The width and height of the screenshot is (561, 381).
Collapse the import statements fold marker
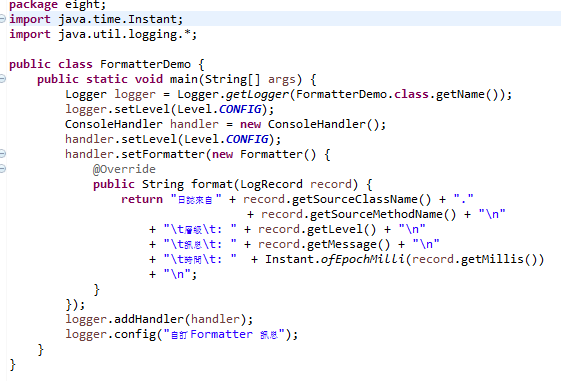[2, 19]
